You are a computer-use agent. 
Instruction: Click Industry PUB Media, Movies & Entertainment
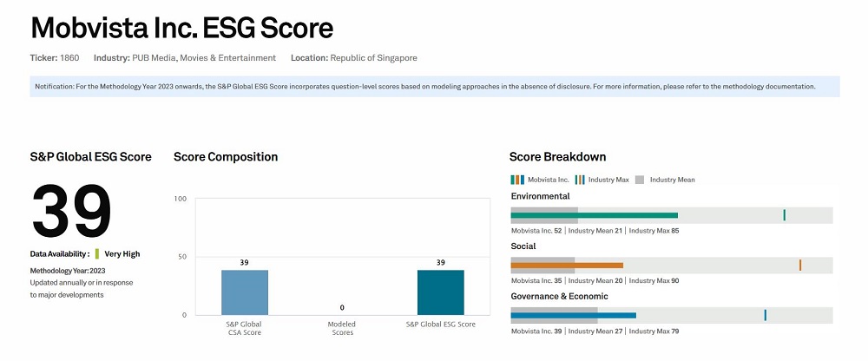pos(184,57)
